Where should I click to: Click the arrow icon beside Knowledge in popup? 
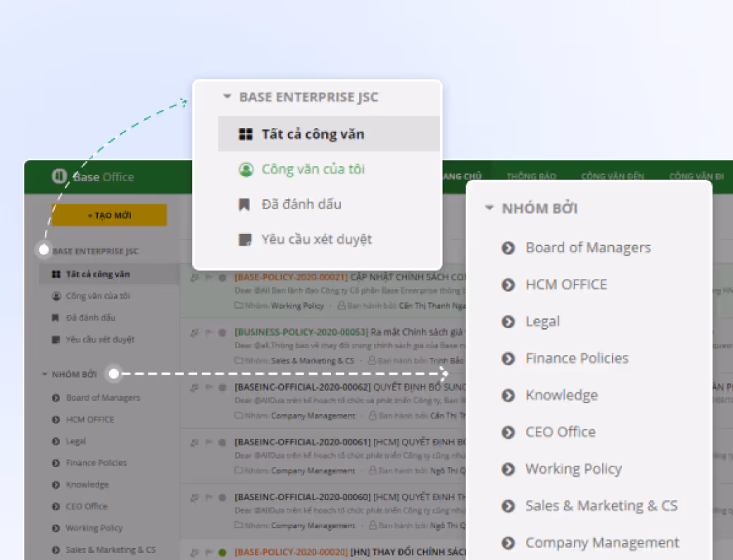(508, 395)
